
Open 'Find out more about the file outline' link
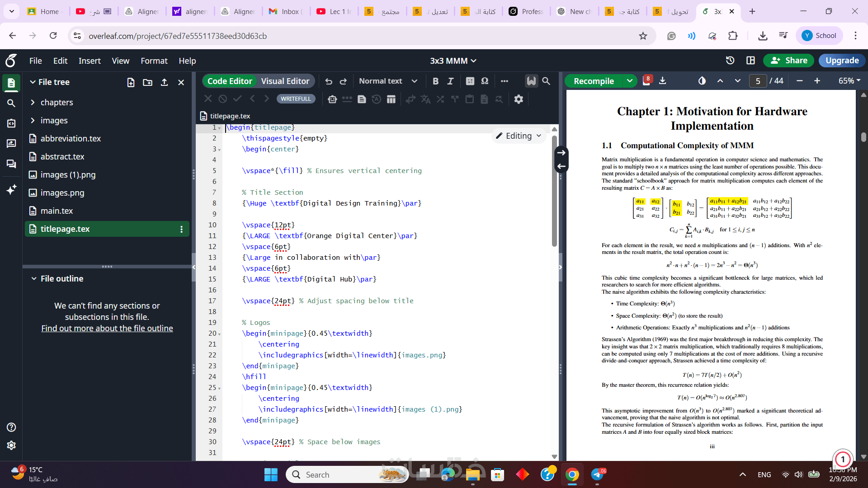click(107, 328)
